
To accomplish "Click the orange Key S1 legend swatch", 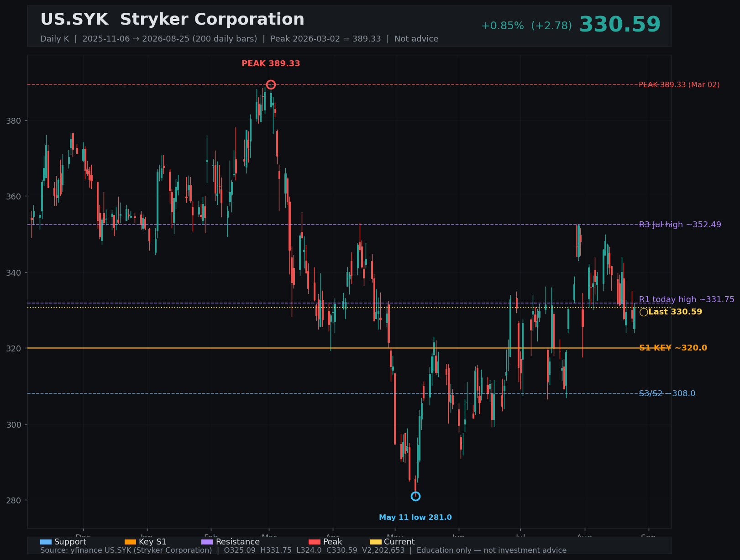I will 130,542.
